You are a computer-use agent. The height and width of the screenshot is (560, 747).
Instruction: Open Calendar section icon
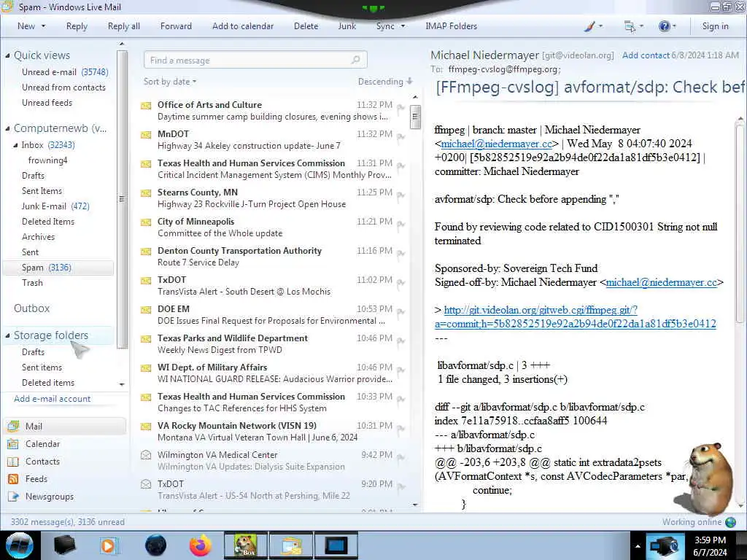click(13, 444)
